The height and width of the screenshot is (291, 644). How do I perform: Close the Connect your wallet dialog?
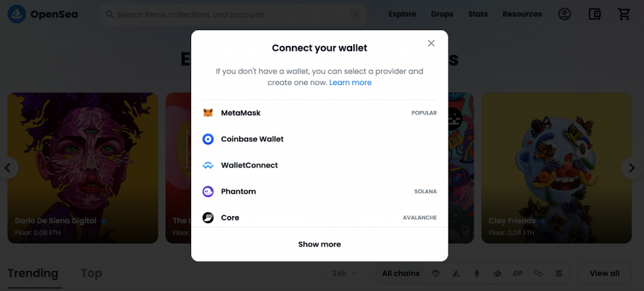431,43
